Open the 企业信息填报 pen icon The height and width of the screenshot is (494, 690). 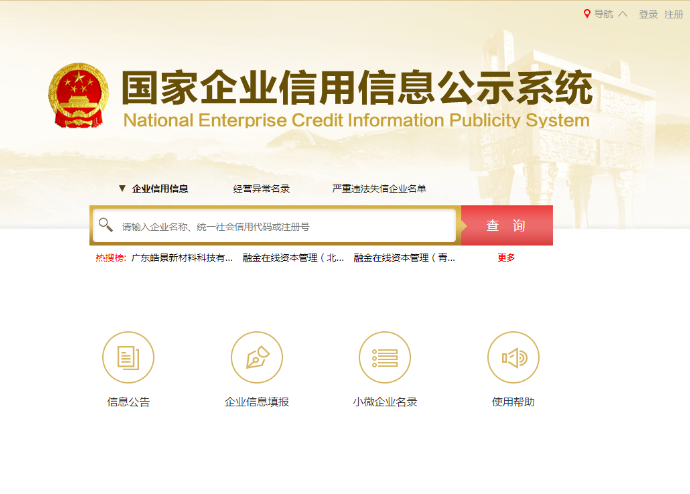(257, 357)
